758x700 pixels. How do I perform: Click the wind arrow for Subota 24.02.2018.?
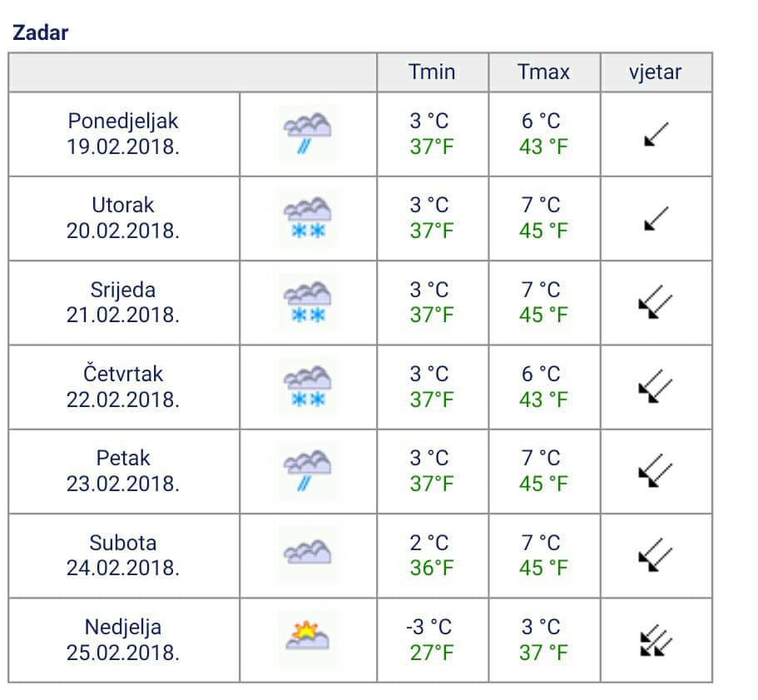click(656, 555)
